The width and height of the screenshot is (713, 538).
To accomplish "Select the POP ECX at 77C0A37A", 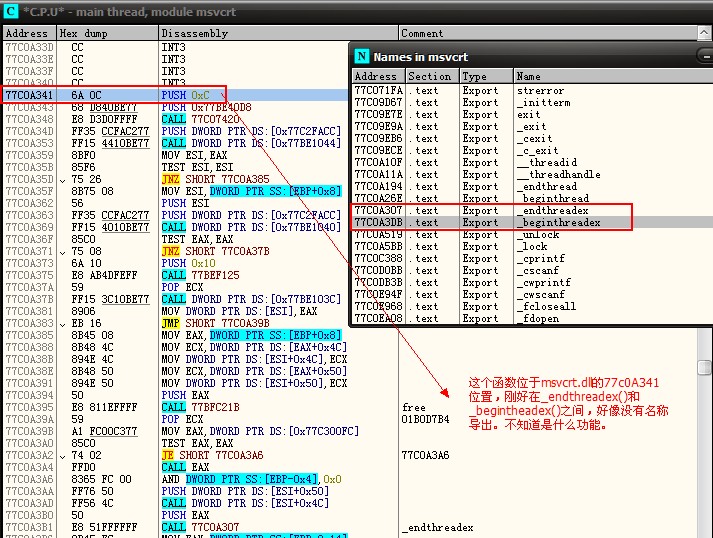I will click(x=182, y=287).
